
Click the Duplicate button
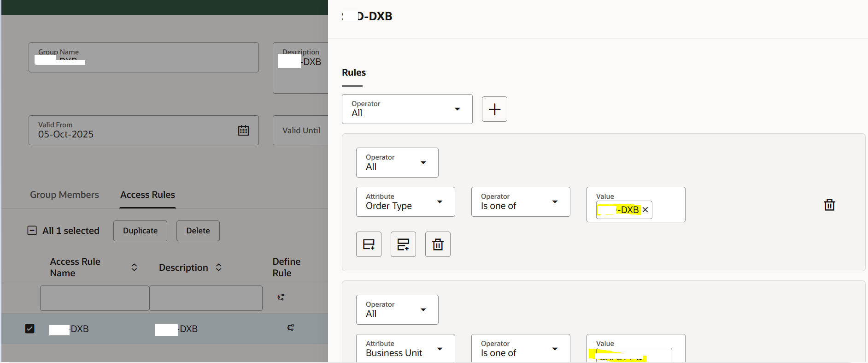pos(140,231)
